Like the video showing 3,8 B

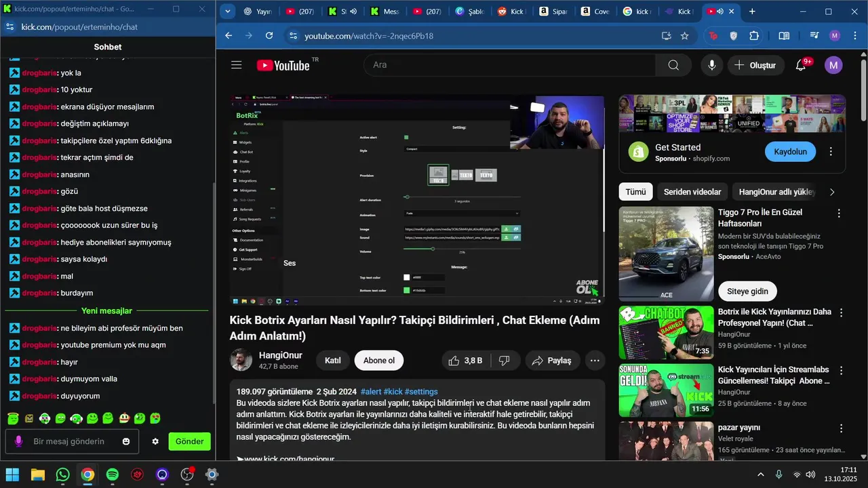[465, 361]
